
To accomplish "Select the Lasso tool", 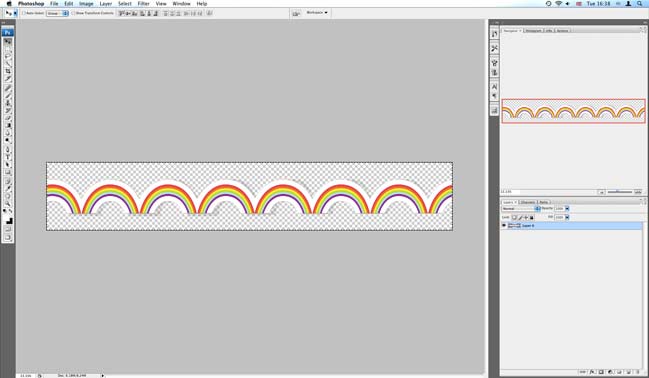I will pyautogui.click(x=8, y=56).
